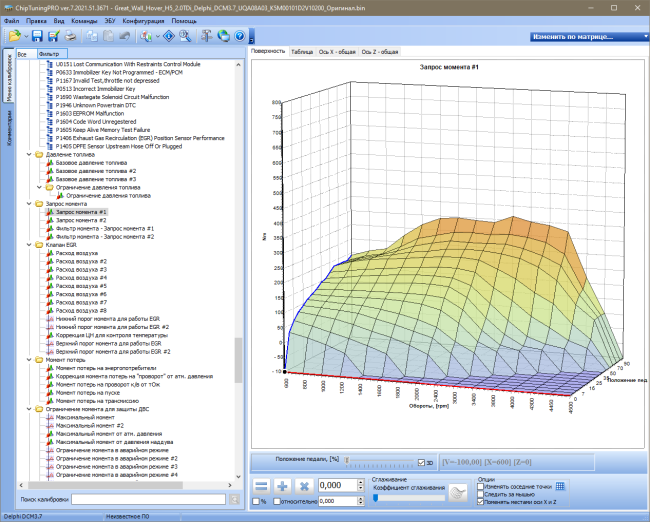Click the compare files toolbar icon
This screenshot has height=522, width=650.
pos(146,36)
